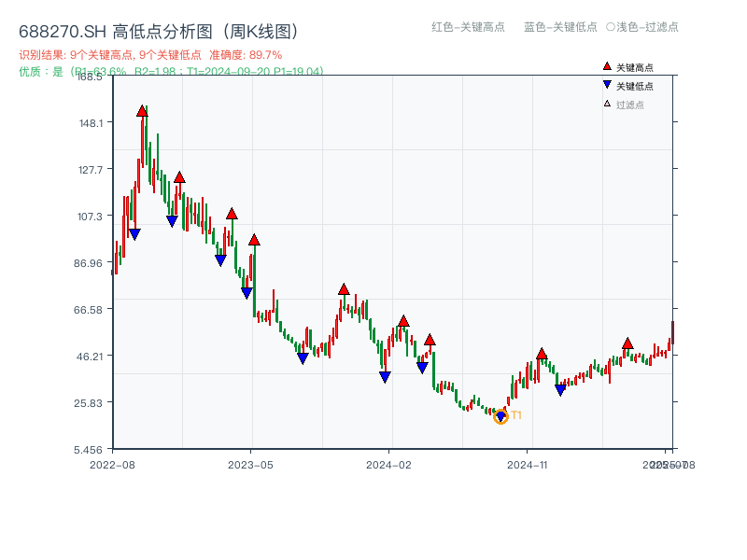Screen dimensions: 747x560
Task: Select the red triangle marker above the 2022 peak
Action: click(142, 110)
